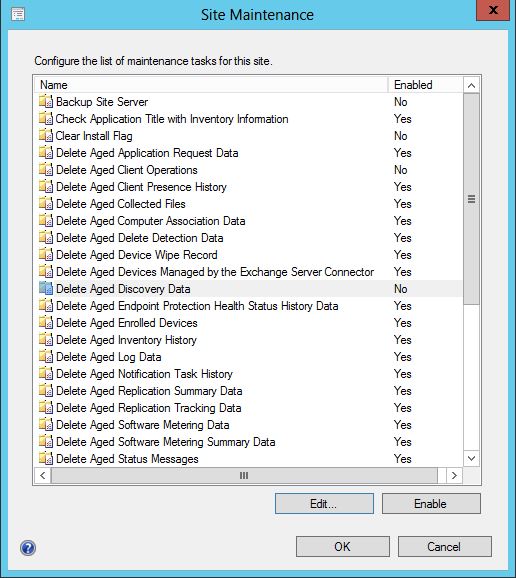
Task: Click the Edit... button
Action: pyautogui.click(x=324, y=504)
